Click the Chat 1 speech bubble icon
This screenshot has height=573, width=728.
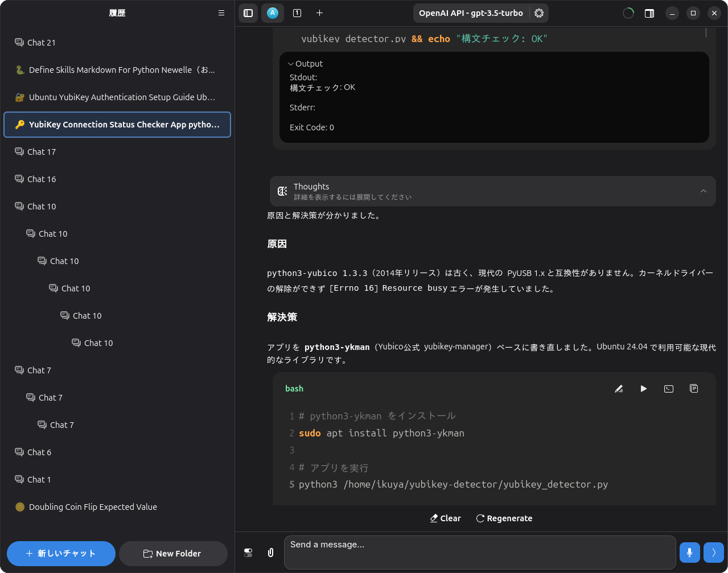pyautogui.click(x=19, y=480)
